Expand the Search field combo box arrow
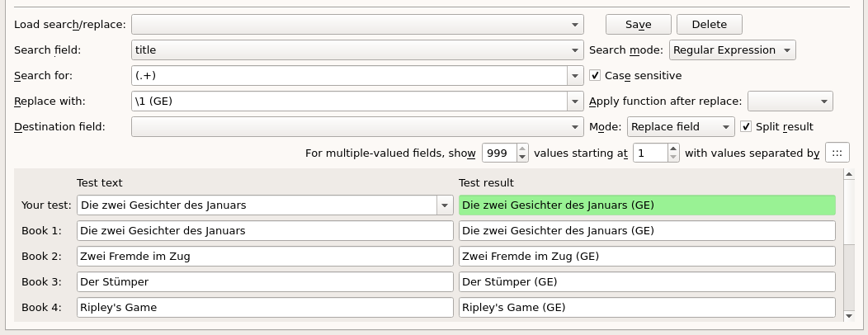Viewport: 868px width, 335px height. coord(575,50)
